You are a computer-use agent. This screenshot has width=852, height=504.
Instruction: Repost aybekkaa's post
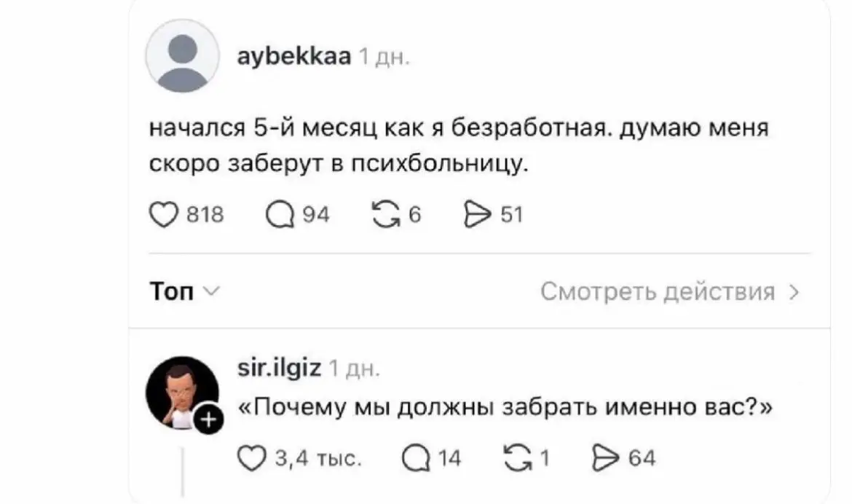[387, 213]
